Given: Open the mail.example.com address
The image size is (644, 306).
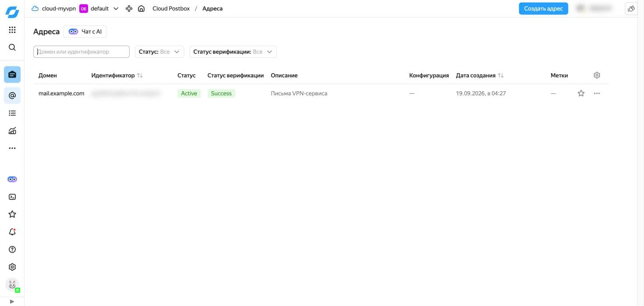Looking at the screenshot, I should [x=61, y=93].
